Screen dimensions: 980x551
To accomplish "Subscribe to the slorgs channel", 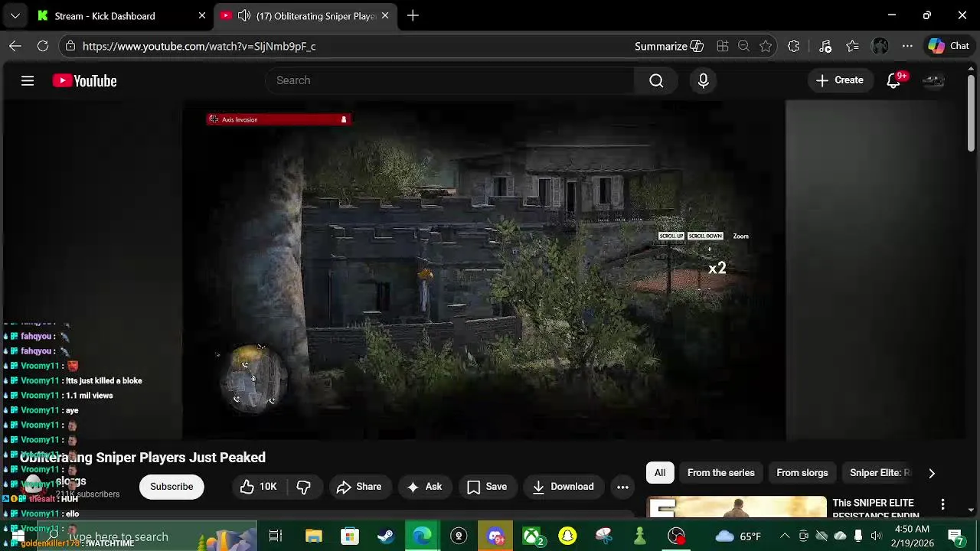I will point(171,487).
